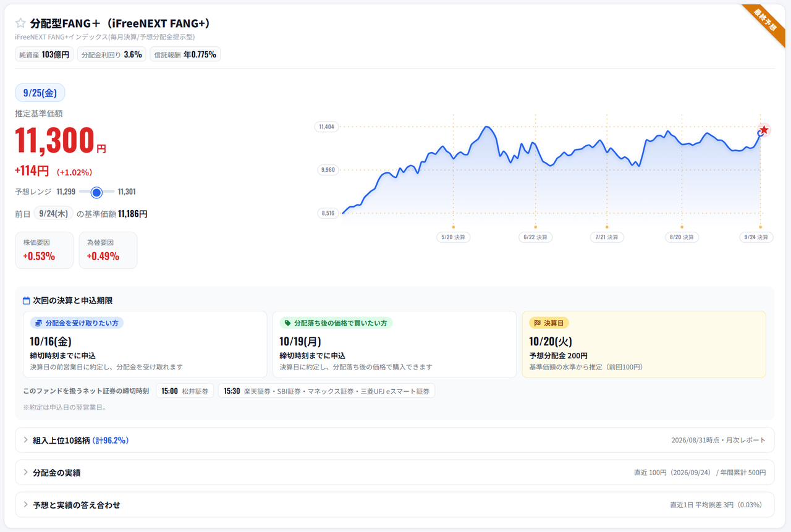Screen dimensions: 791x532
Task: Click the 予想レンジ slider handle
Action: [96, 192]
